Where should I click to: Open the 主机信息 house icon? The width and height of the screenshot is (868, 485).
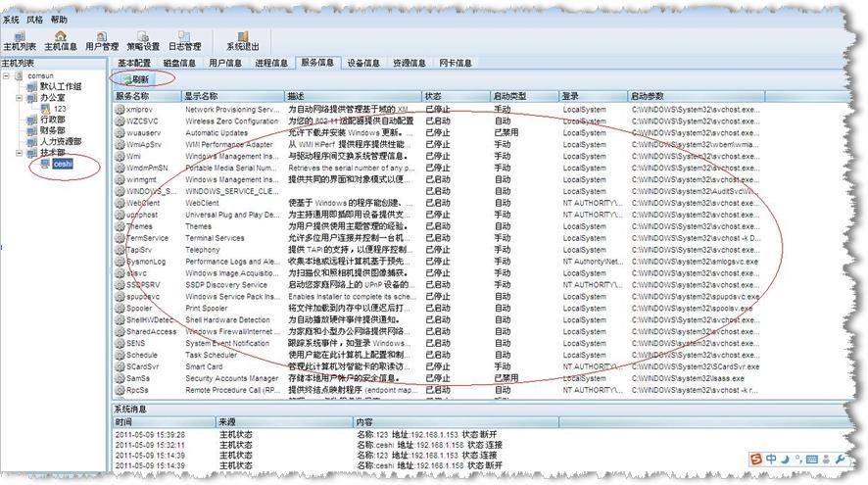point(61,36)
